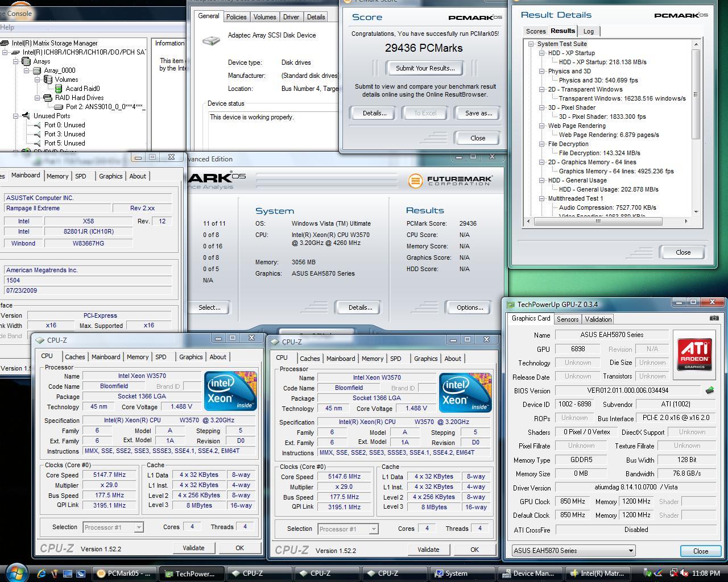
Task: Click the Submit Your Results button
Action: pos(425,68)
